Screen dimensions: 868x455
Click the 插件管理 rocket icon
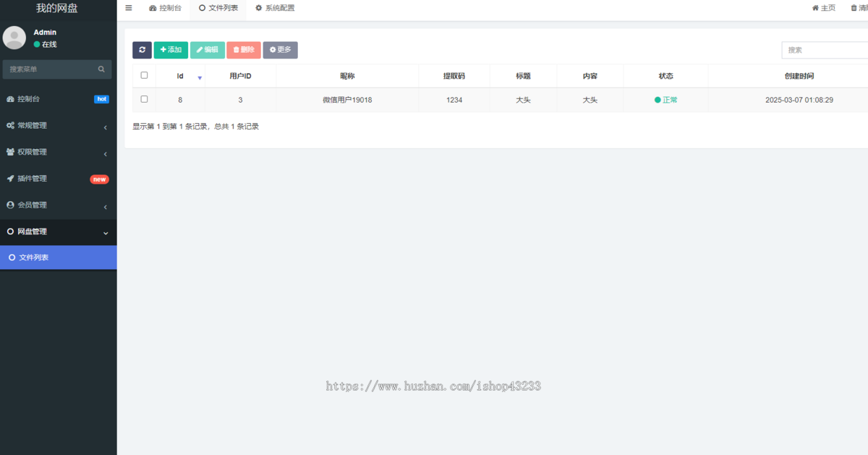[10, 179]
